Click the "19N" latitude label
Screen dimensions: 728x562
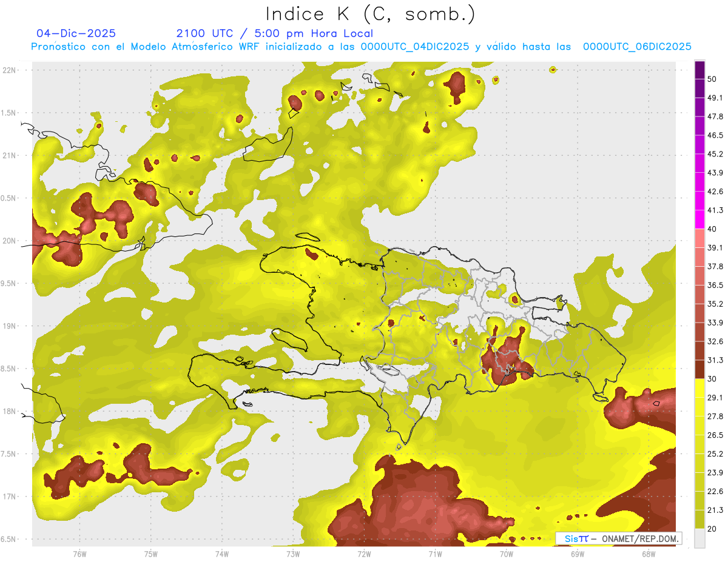tap(9, 326)
